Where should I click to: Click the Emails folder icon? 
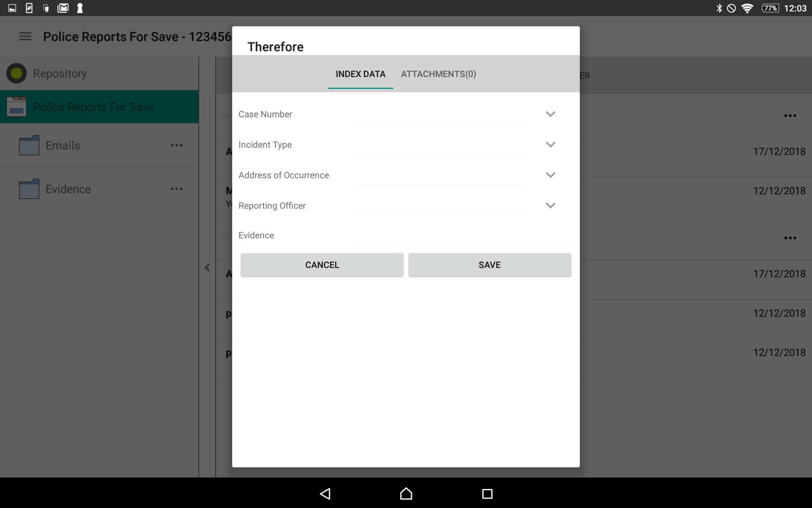(28, 146)
